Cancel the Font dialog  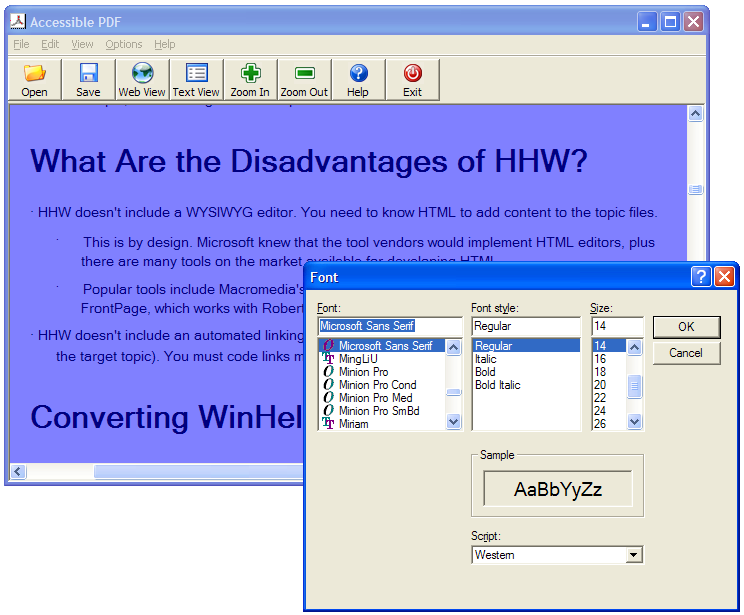(686, 353)
